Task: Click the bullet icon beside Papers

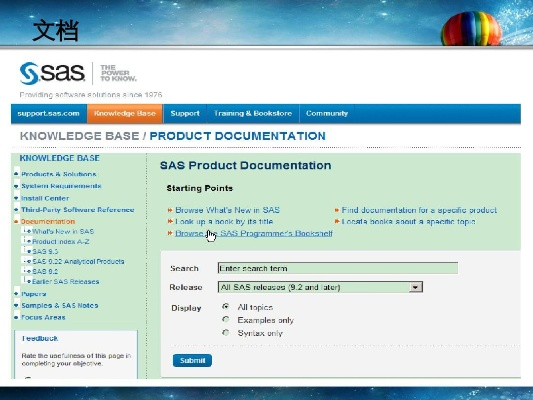Action: (16, 293)
